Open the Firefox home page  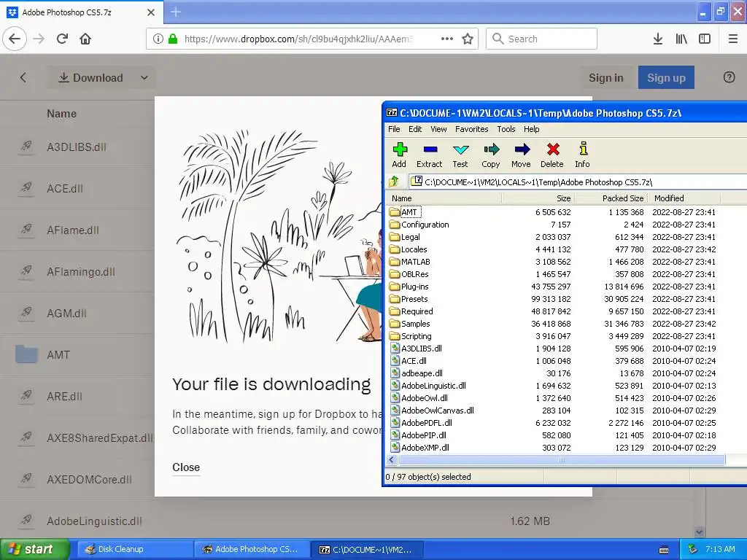pos(85,39)
